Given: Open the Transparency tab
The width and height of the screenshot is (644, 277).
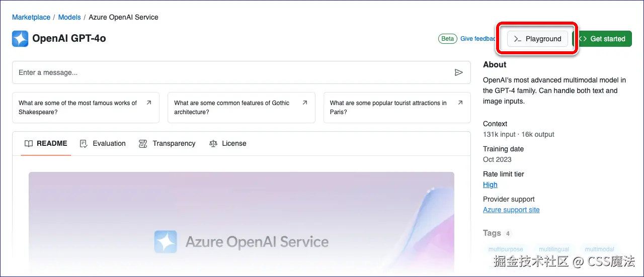Looking at the screenshot, I should pyautogui.click(x=174, y=143).
